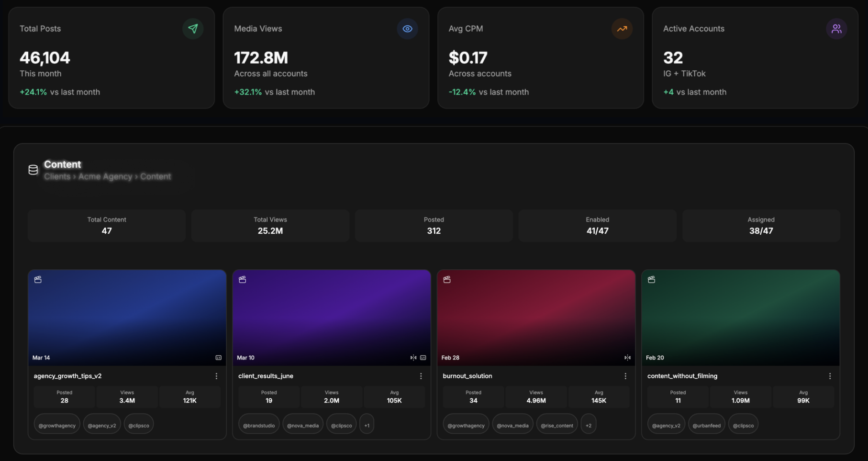Viewport: 868px width, 461px height.
Task: Click clapperboard icon on content_without_filming thumbnail
Action: pyautogui.click(x=651, y=279)
